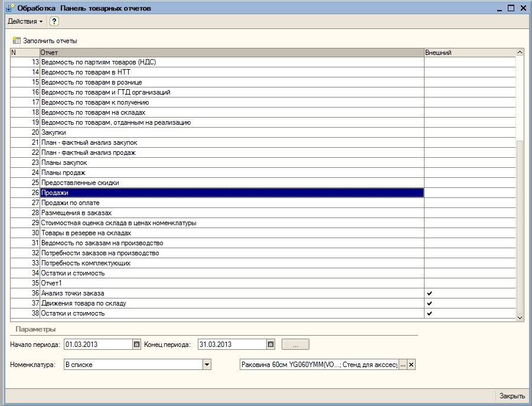Viewport: 532px width, 406px height.
Task: Click the Заполнить отчеты table icon
Action: point(17,41)
